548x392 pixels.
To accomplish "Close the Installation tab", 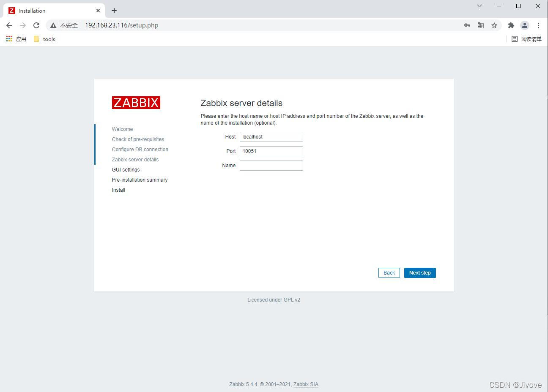I will click(98, 11).
